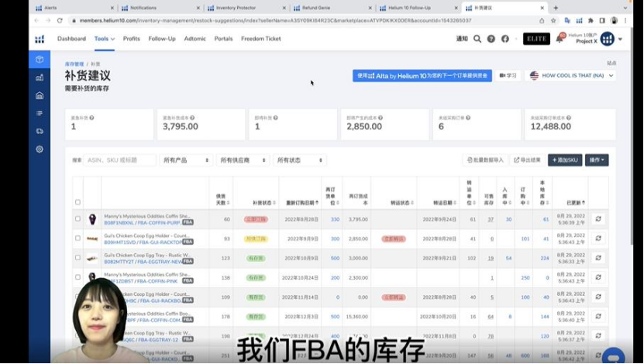Open the Facebook icon in top bar
Viewport: 644px width, 364px height.
[x=505, y=39]
